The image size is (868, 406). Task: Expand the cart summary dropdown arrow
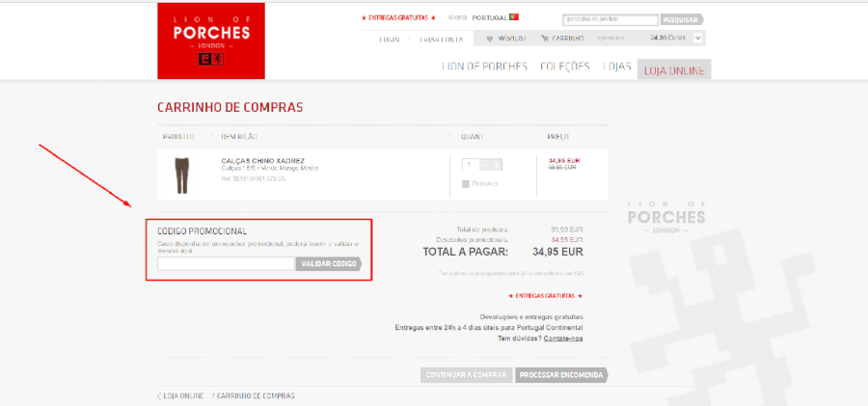click(x=698, y=39)
